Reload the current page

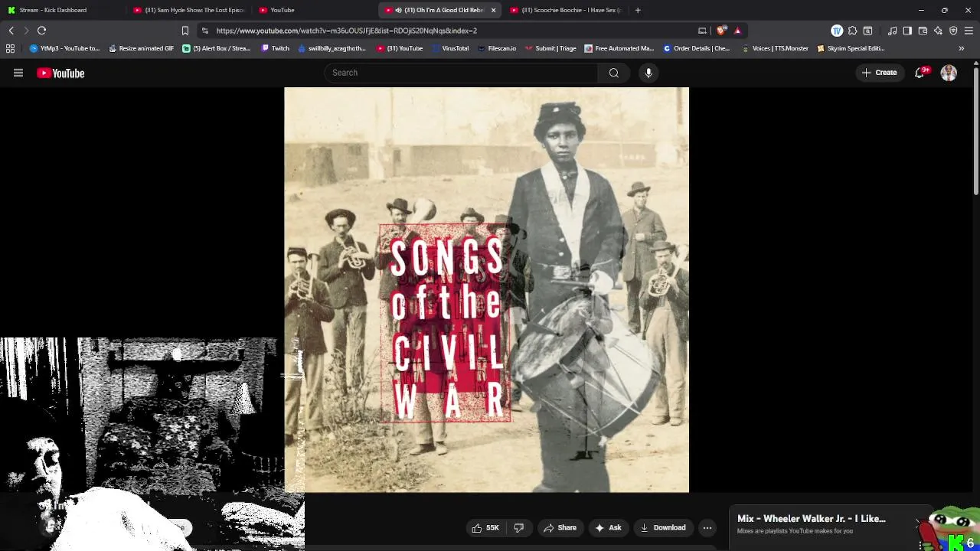pos(42,31)
